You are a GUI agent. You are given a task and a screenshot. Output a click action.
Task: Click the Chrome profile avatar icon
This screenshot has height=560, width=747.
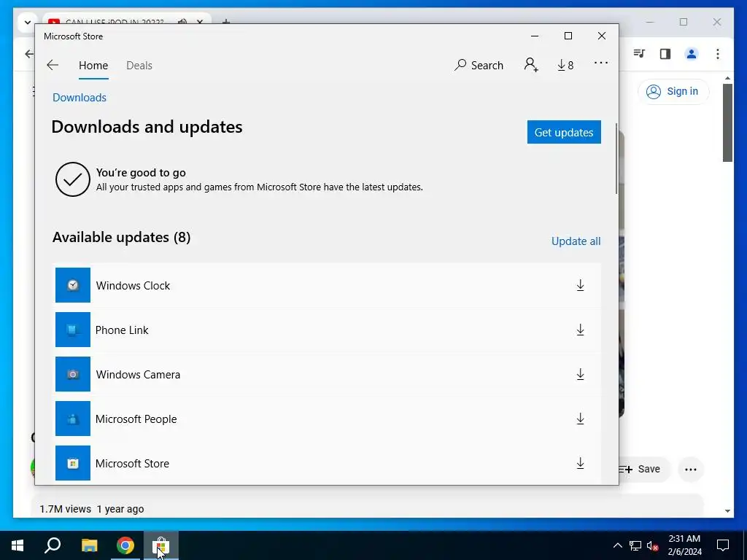tap(692, 54)
